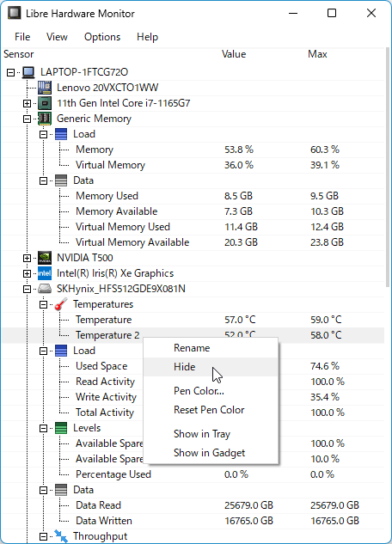Screen dimensions: 392x544
Task: Collapse the Generic Memory node
Action: point(27,119)
